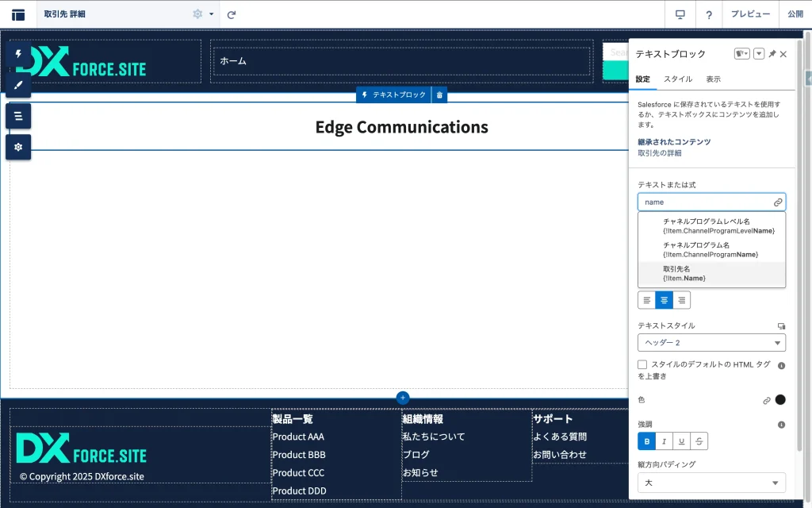Click the desktop view mode icon

[x=680, y=14]
